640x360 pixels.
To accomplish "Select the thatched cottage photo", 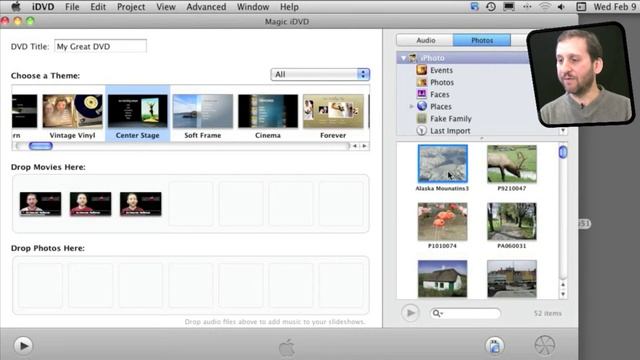I will coord(442,279).
